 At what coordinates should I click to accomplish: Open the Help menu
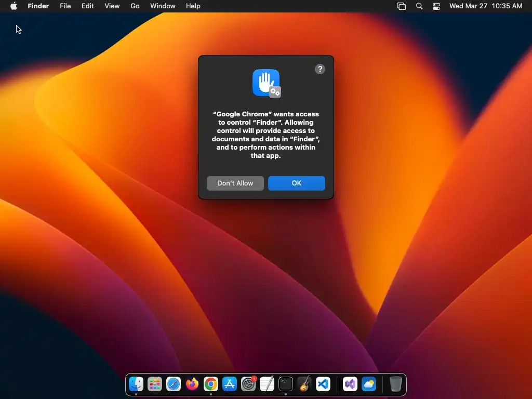coord(193,6)
